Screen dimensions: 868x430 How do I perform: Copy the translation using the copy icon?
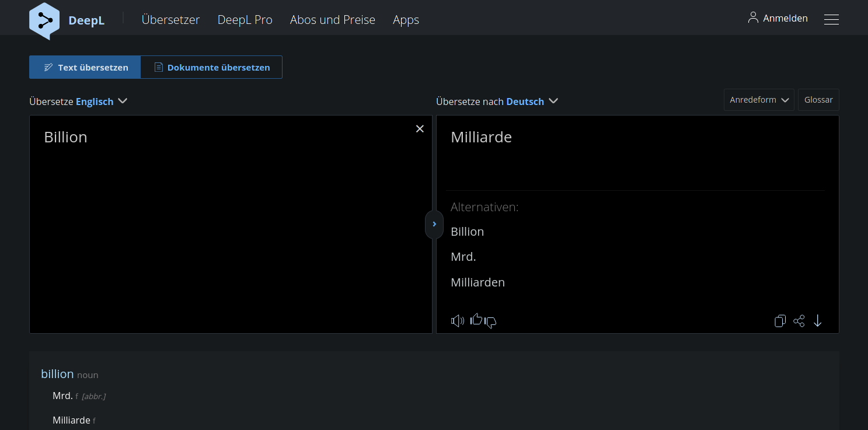780,321
